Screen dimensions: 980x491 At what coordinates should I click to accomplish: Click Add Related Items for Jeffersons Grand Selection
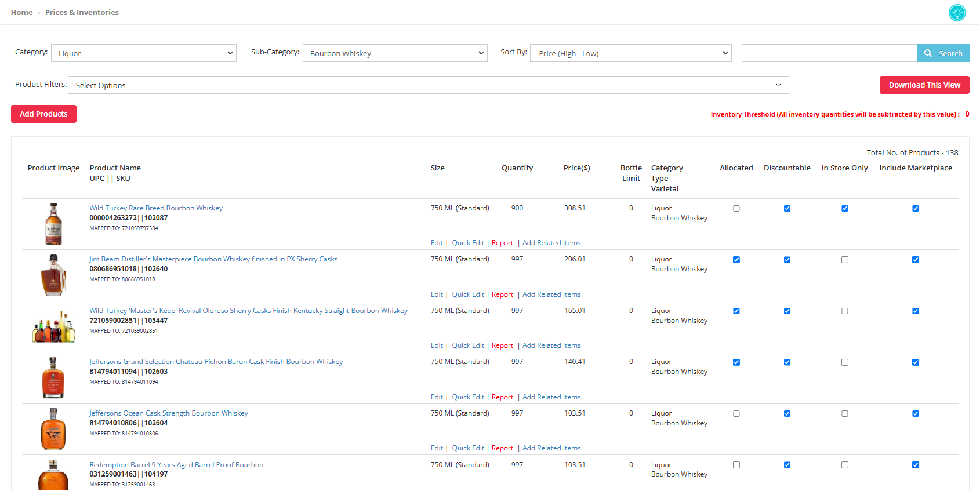[551, 397]
